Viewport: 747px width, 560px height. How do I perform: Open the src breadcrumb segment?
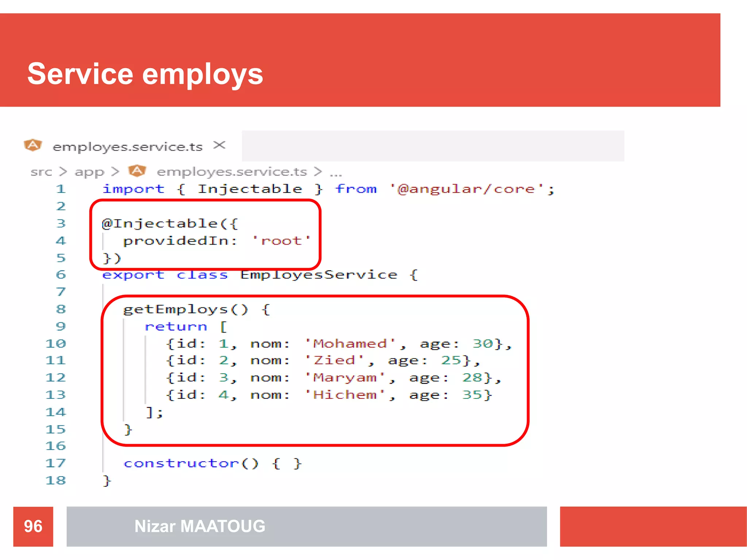42,172
